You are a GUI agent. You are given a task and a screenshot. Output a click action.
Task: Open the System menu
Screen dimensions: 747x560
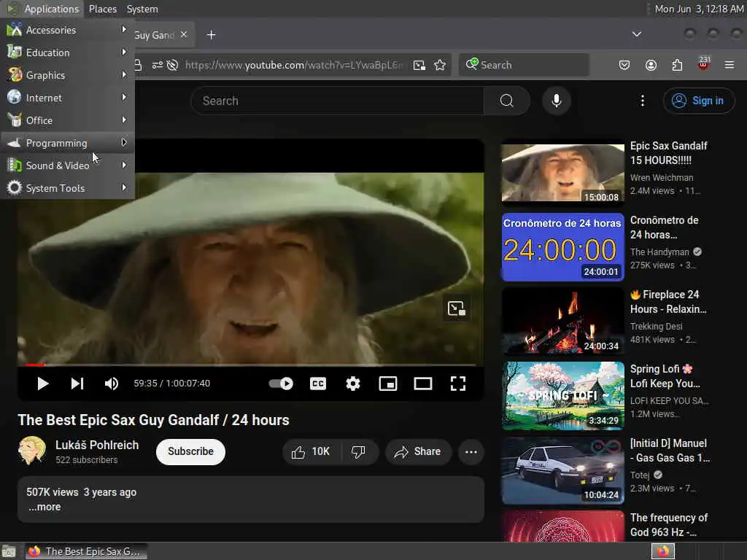142,9
